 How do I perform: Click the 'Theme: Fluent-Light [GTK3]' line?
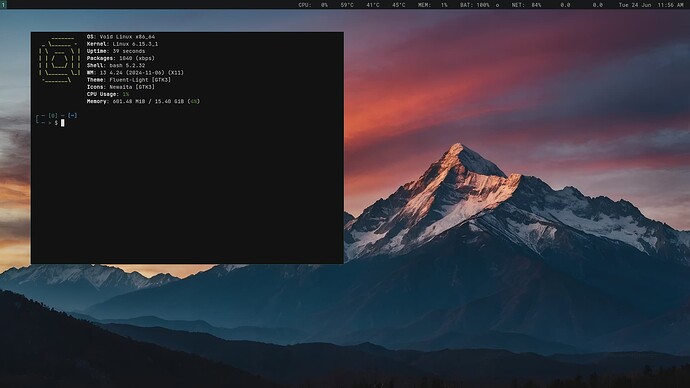click(128, 80)
